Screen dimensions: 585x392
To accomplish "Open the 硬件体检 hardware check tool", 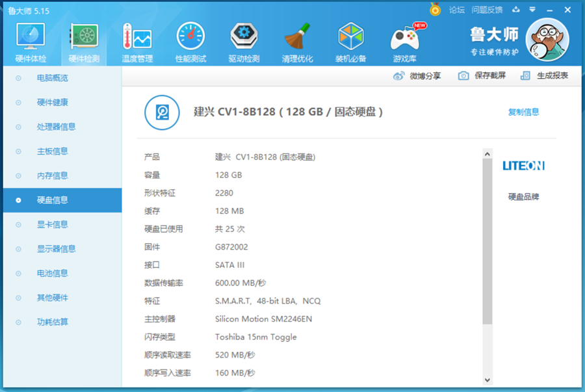I will click(x=30, y=41).
